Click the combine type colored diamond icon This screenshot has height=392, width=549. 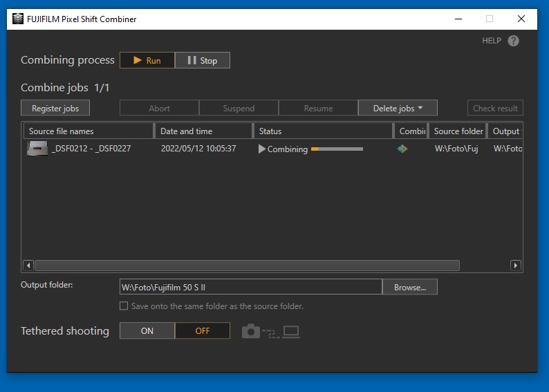(402, 149)
